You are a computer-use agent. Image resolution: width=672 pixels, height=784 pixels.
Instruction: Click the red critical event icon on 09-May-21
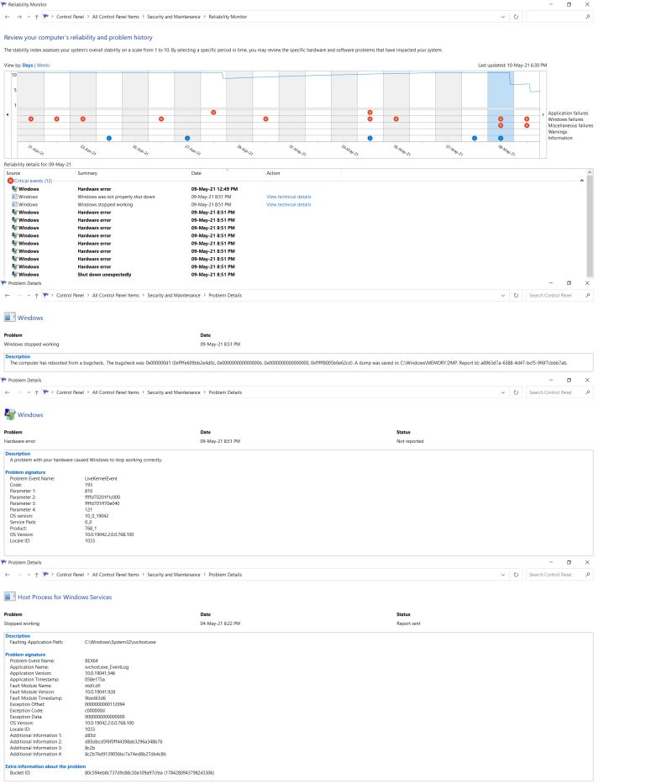501,118
